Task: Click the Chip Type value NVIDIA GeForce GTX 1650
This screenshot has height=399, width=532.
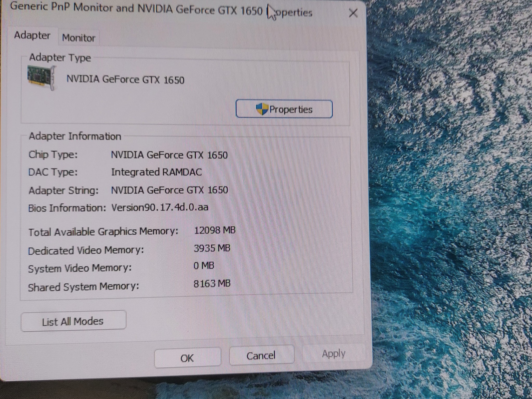Action: (169, 155)
